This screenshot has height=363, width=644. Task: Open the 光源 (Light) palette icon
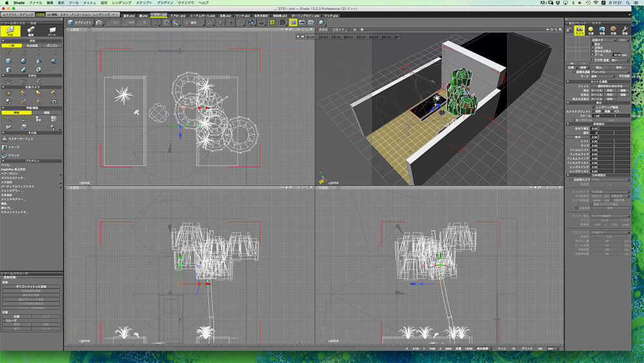[x=591, y=30]
